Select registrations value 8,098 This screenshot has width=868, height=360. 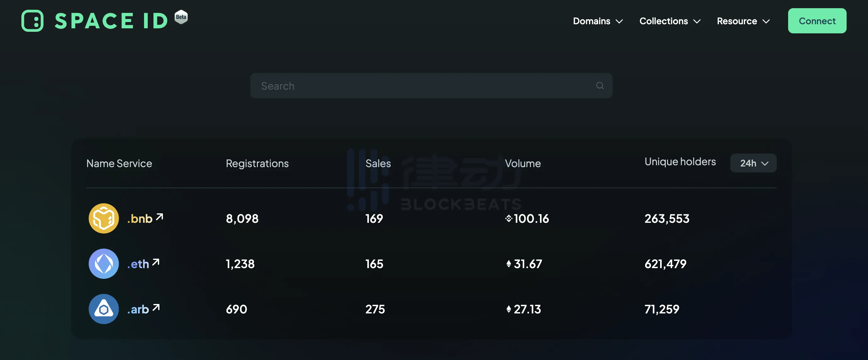242,218
